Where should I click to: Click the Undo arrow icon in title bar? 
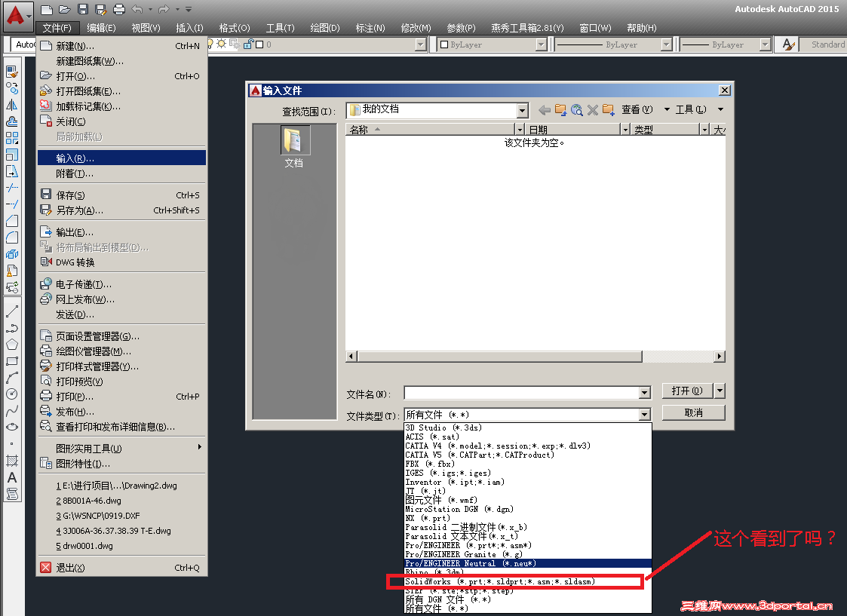pyautogui.click(x=138, y=9)
